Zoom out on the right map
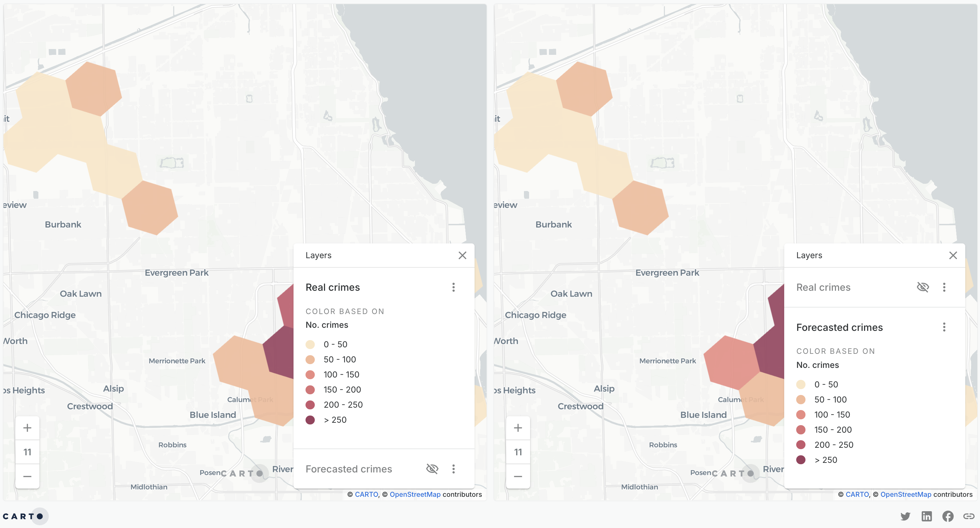The height and width of the screenshot is (528, 980). click(518, 476)
